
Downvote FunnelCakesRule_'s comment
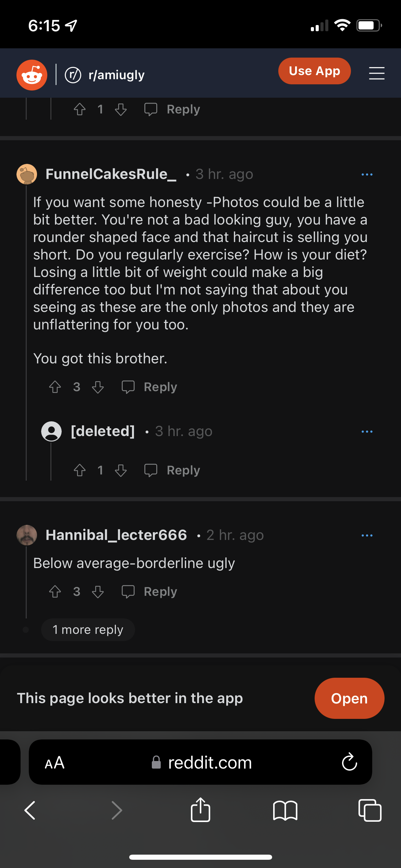[98, 387]
